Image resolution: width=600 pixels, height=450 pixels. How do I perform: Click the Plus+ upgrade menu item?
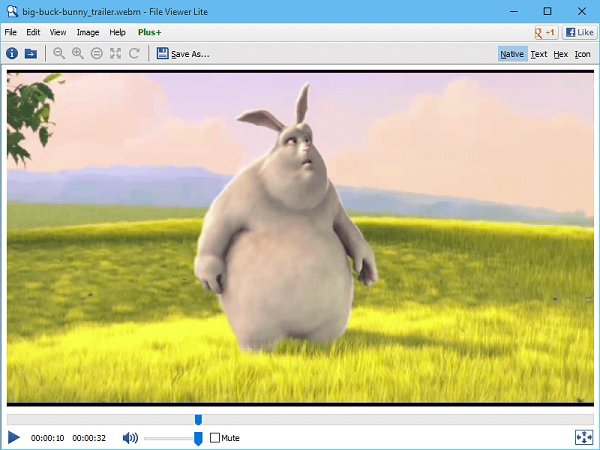pos(150,32)
